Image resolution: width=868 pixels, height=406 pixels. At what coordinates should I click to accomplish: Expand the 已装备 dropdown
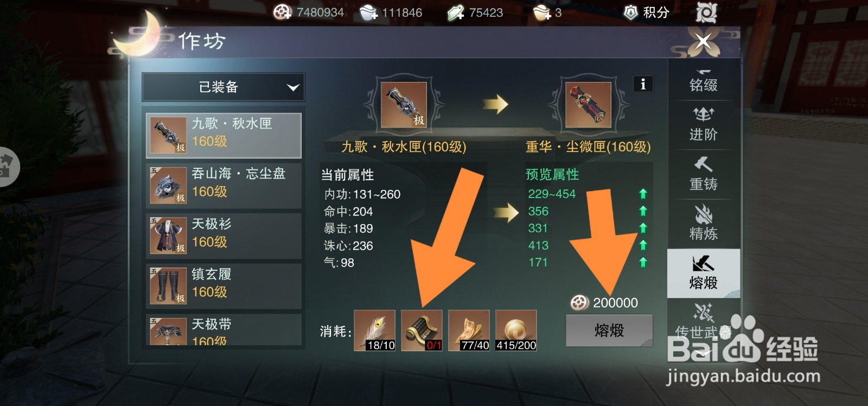[x=223, y=87]
